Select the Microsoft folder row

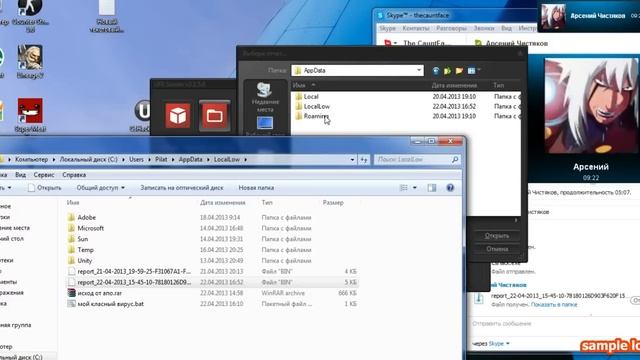212,228
